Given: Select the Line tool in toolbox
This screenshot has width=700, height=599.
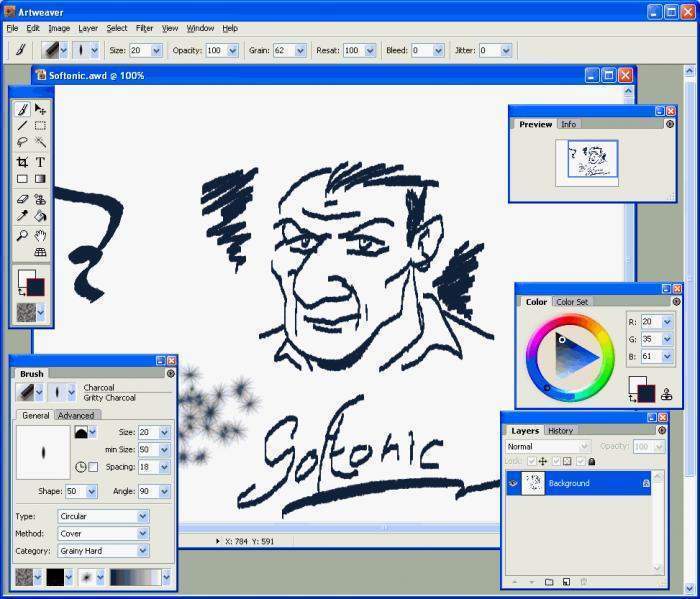Looking at the screenshot, I should (22, 125).
